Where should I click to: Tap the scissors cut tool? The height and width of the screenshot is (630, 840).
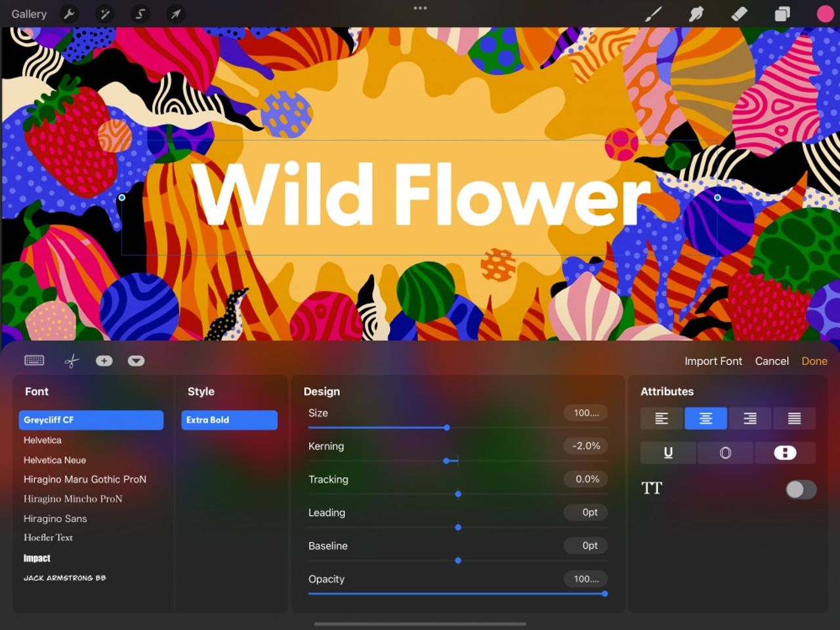point(71,360)
